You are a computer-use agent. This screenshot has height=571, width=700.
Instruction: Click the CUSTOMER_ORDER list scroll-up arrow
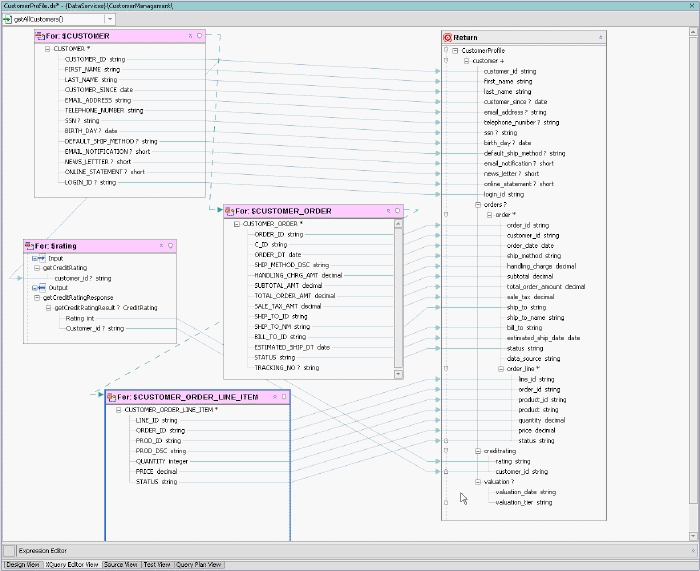(x=398, y=224)
